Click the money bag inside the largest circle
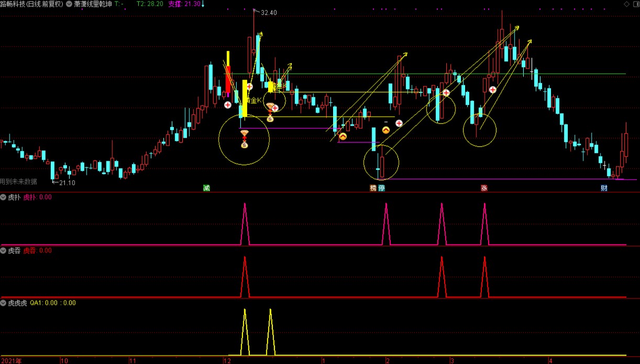The height and width of the screenshot is (364, 640). [x=245, y=145]
